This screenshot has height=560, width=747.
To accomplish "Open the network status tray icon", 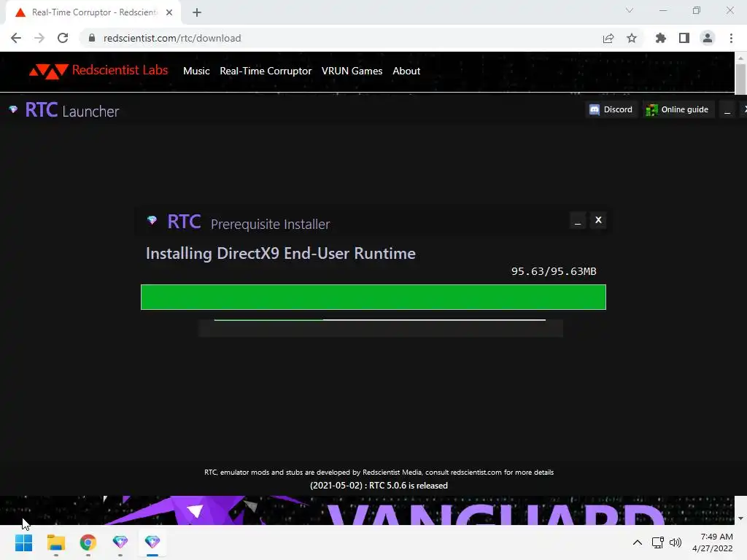I will [x=658, y=542].
